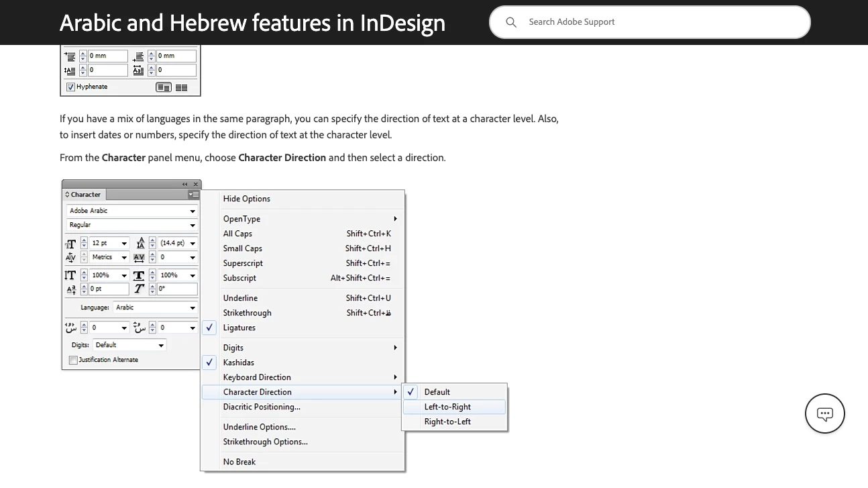Click the right paragraph alignment icon beside Hyphenate

coord(181,87)
